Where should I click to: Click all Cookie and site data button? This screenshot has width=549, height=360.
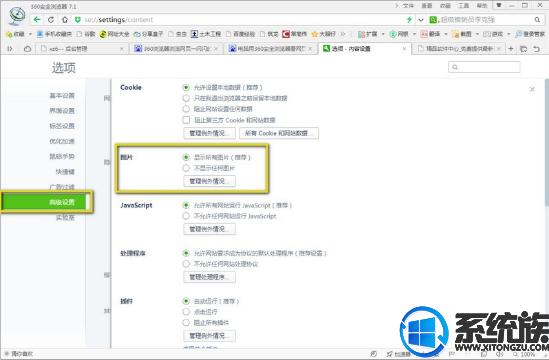point(279,133)
